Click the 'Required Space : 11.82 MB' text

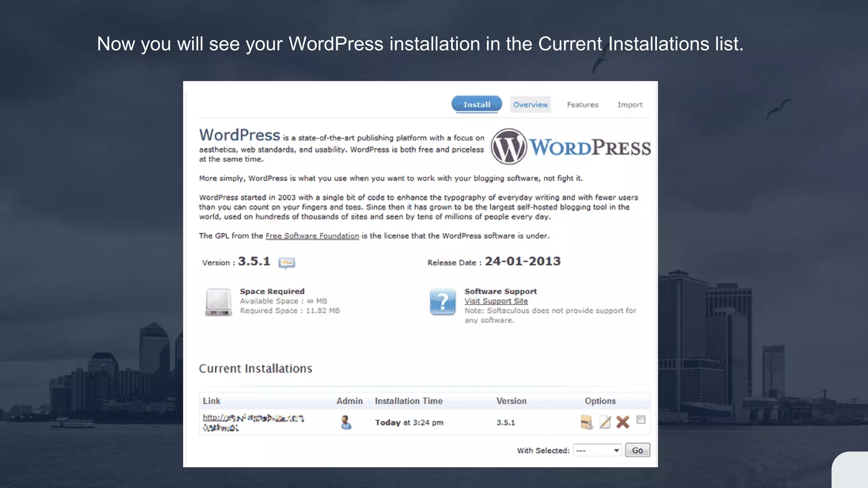coord(290,311)
